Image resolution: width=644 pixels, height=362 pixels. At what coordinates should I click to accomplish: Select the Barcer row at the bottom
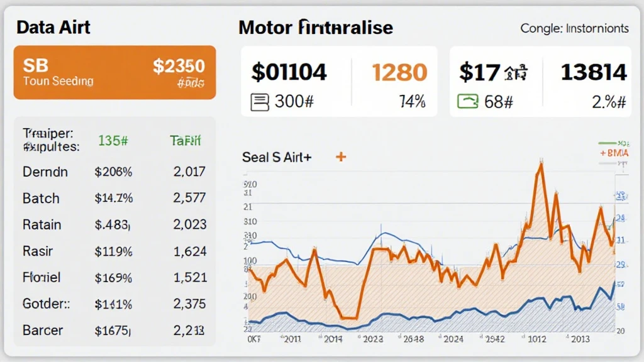click(114, 330)
